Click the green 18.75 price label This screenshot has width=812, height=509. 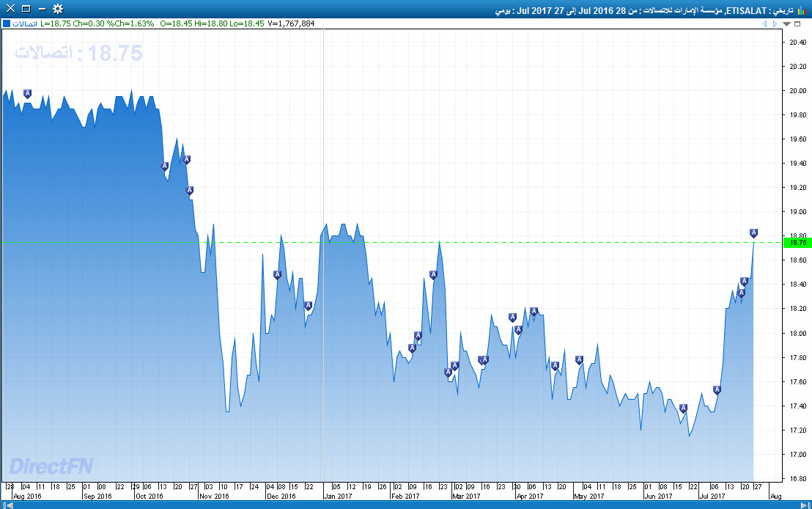(795, 242)
